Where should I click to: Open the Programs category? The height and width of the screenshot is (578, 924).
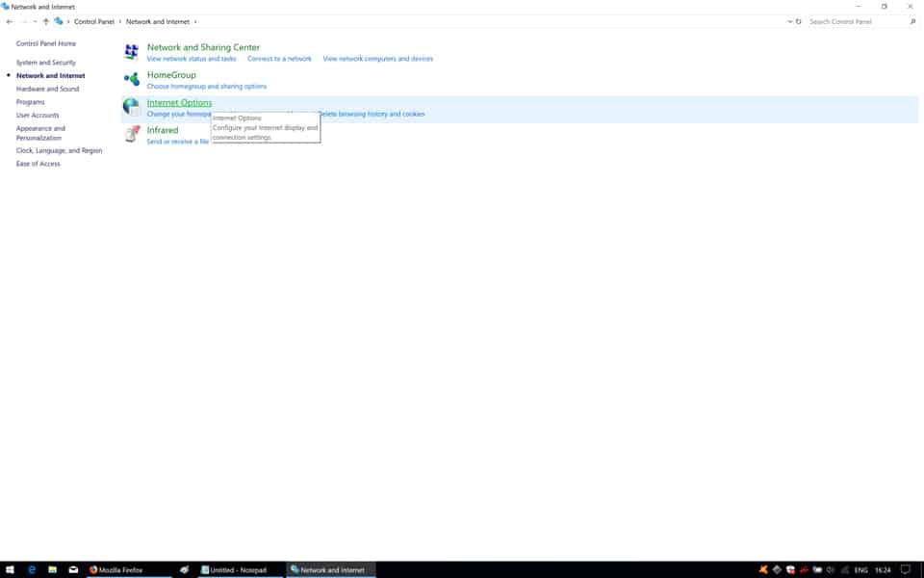31,102
